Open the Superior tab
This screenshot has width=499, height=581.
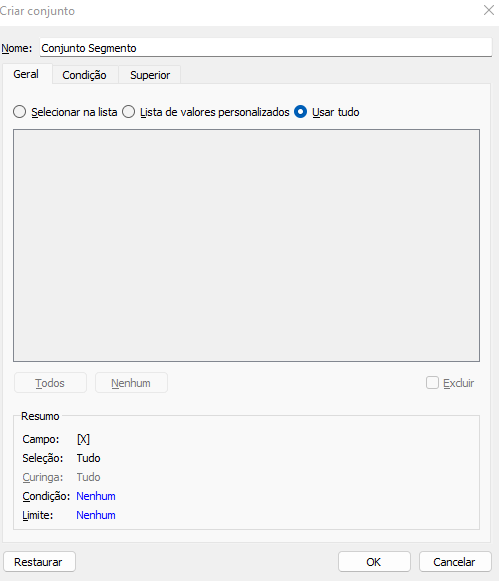(150, 75)
